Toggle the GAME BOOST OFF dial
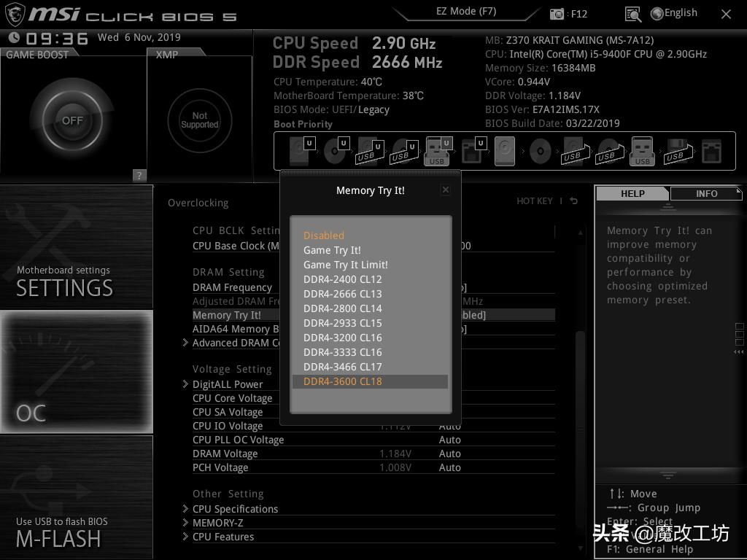The width and height of the screenshot is (747, 560). (72, 120)
